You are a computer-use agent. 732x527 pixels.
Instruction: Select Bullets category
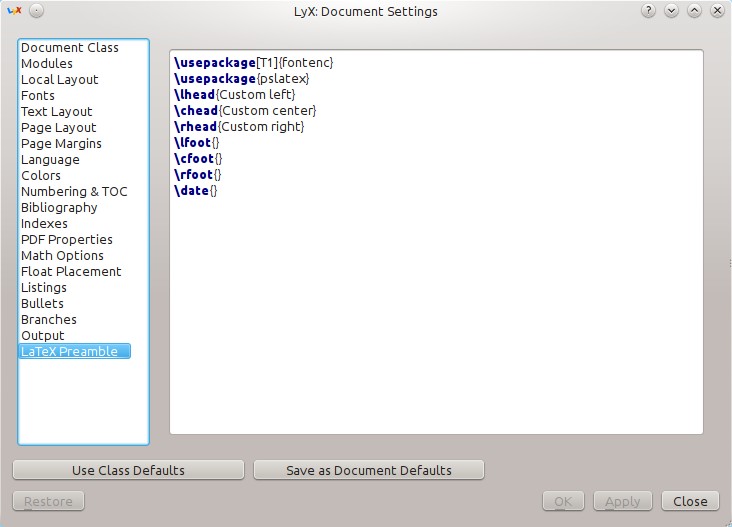pos(42,303)
